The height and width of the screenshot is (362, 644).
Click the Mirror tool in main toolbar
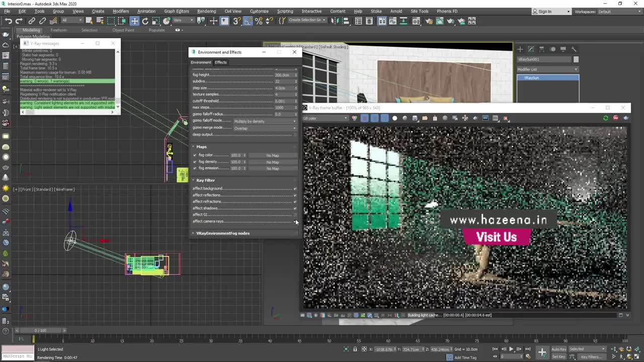point(334,21)
